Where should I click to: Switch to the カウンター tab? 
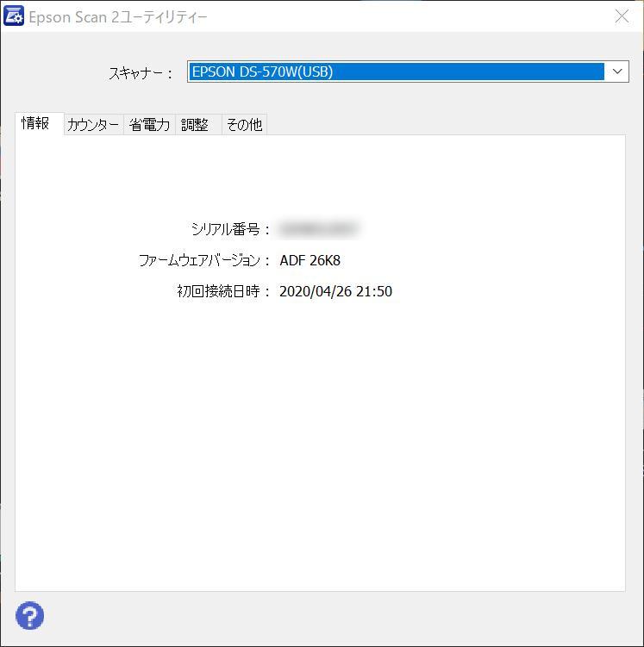[93, 125]
